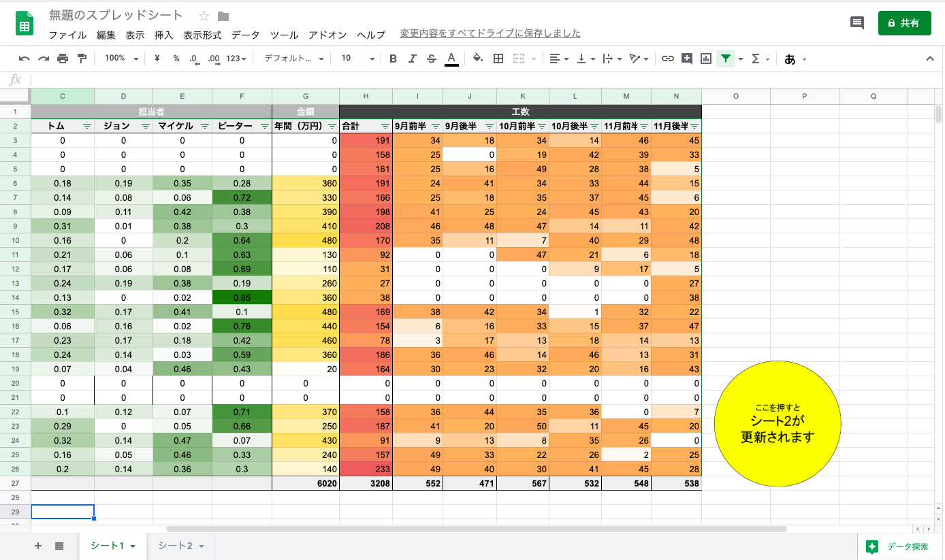Open the 編集 menu

tap(106, 35)
